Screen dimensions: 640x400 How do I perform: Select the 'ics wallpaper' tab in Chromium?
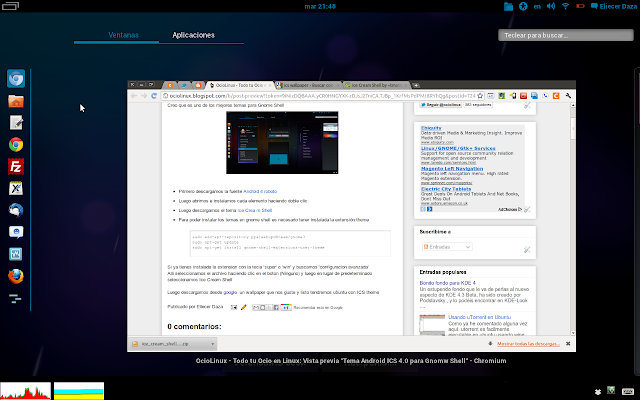point(307,85)
